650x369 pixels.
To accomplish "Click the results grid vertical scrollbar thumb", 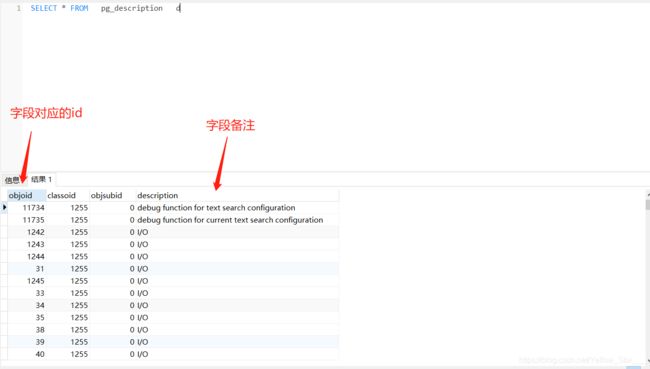I will [x=648, y=205].
